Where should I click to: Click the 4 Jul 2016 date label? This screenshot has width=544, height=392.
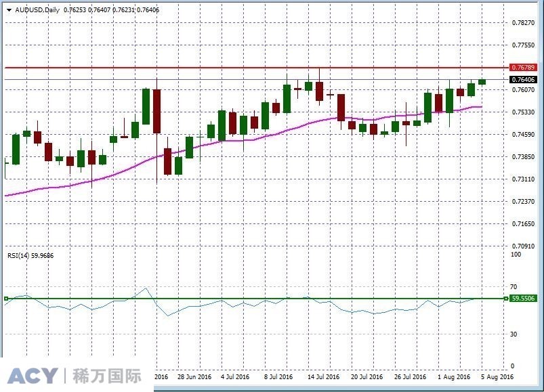[235, 376]
